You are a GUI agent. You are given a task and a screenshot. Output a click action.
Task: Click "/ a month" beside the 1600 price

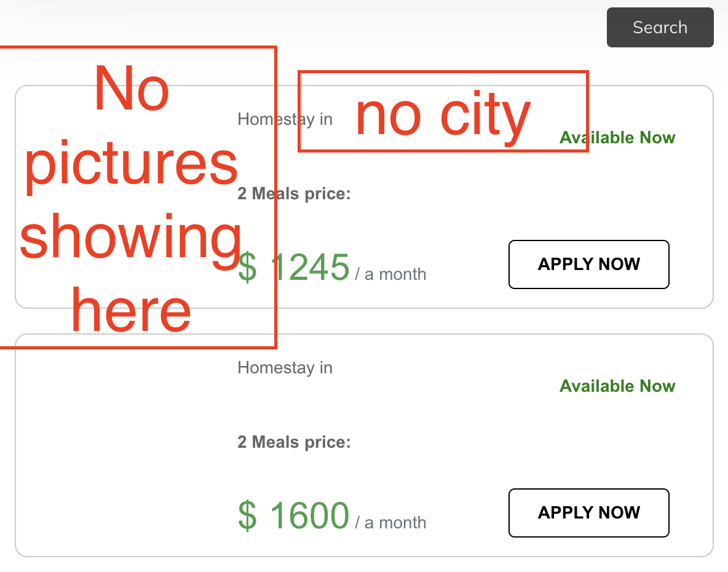[x=390, y=523]
